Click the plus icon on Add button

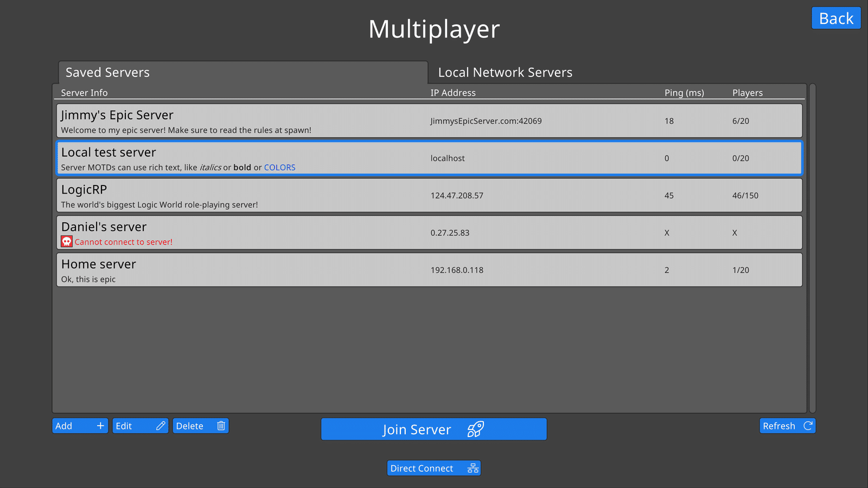pyautogui.click(x=100, y=426)
